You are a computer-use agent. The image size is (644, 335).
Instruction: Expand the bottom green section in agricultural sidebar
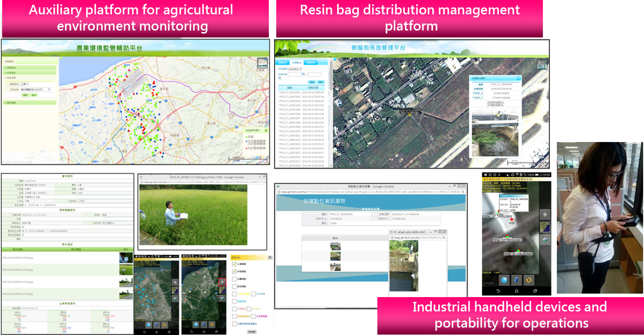click(x=30, y=103)
